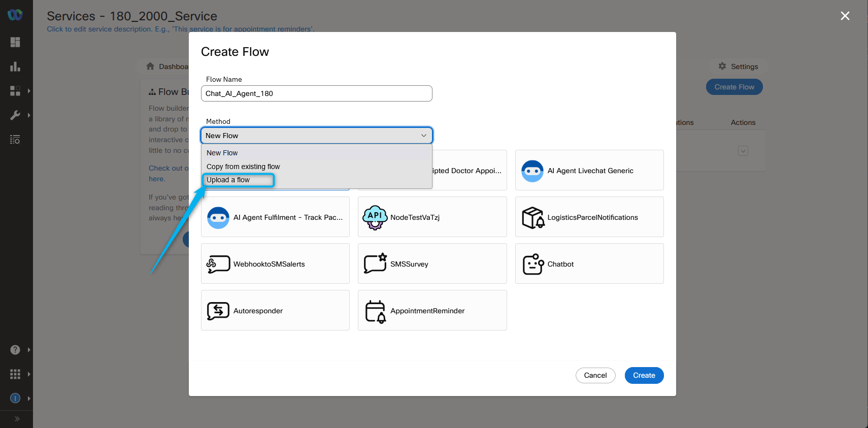This screenshot has height=428, width=868.
Task: Select the AI Agent Fulfilment template card
Action: click(275, 217)
